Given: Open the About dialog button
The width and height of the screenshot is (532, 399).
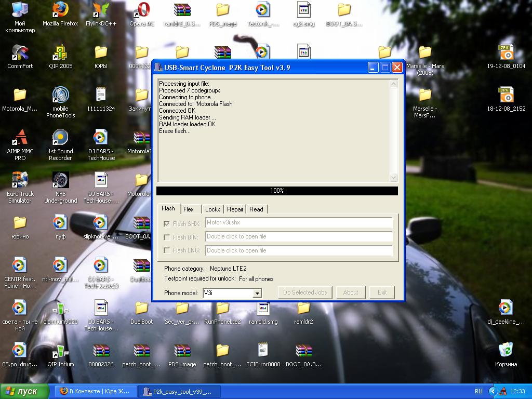Looking at the screenshot, I should click(351, 292).
